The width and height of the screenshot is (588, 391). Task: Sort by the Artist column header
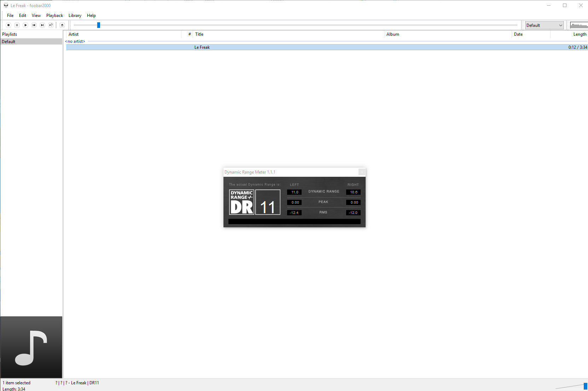click(x=124, y=34)
